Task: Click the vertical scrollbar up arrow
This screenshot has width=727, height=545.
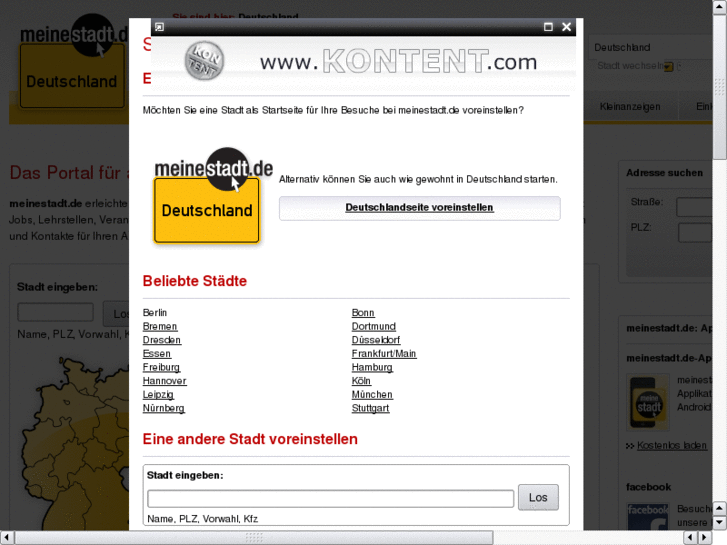Action: [x=720, y=7]
